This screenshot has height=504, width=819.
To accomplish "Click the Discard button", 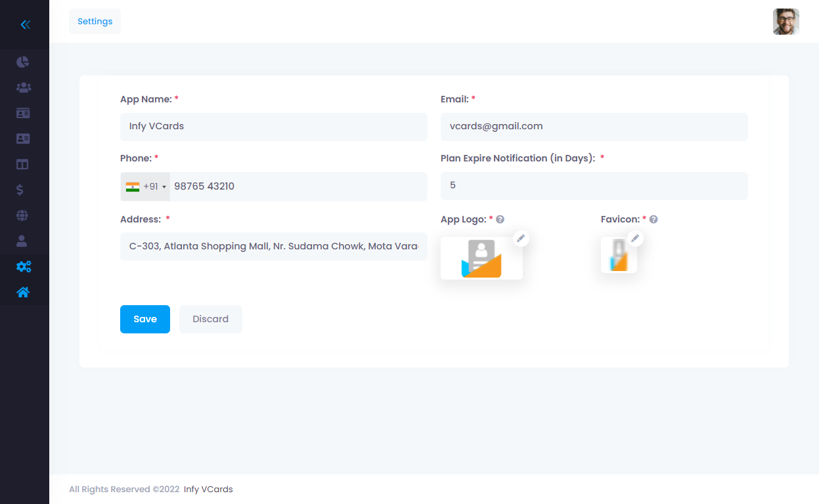I will (211, 319).
